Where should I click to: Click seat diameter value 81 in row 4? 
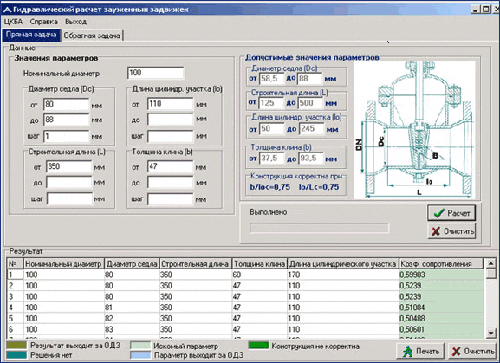click(132, 307)
